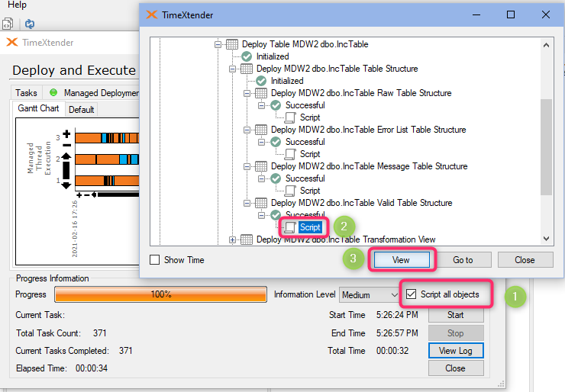Click the tree scrollbar up arrow

pyautogui.click(x=546, y=45)
